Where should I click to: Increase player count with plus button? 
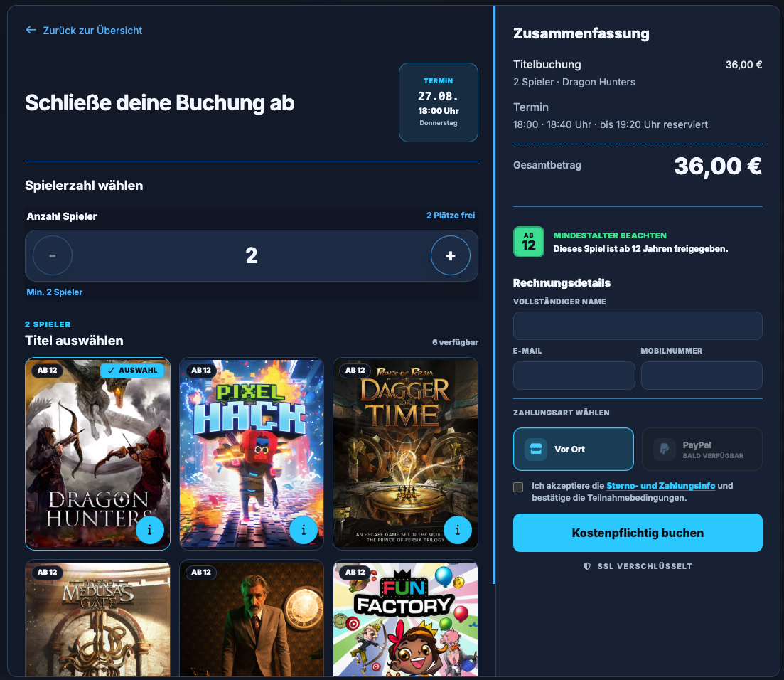click(x=451, y=255)
